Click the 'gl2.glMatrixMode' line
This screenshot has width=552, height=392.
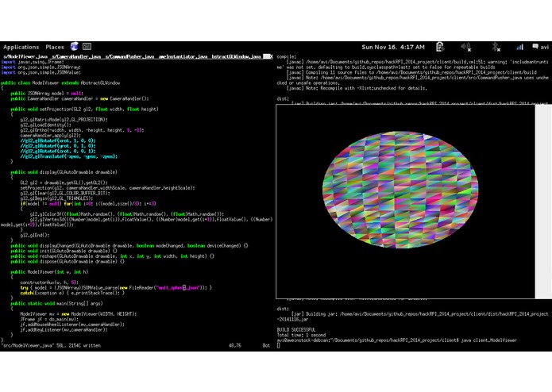click(x=64, y=120)
